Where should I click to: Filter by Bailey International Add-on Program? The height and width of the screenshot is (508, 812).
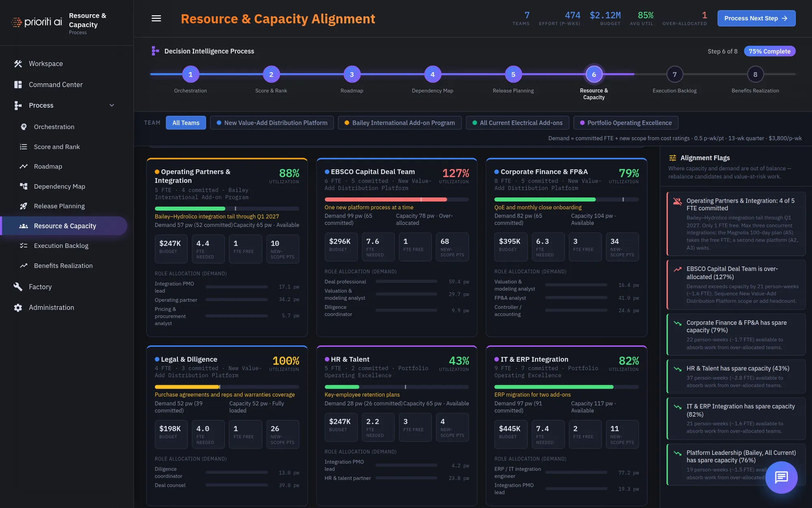(x=400, y=123)
